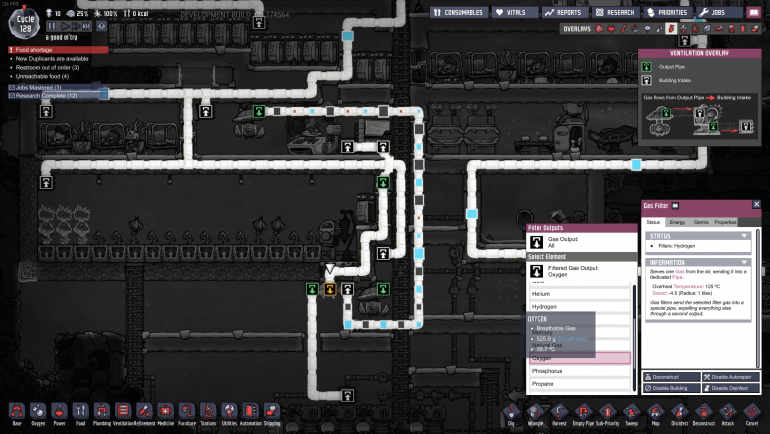Click the Deconstruct button in Gas Filter panel
This screenshot has height=434, width=770.
[x=672, y=377]
